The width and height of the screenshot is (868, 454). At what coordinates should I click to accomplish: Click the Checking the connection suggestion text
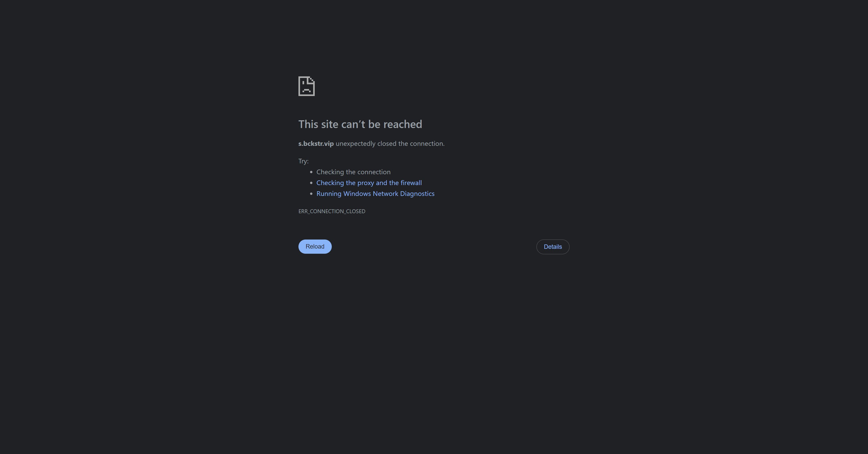coord(353,172)
